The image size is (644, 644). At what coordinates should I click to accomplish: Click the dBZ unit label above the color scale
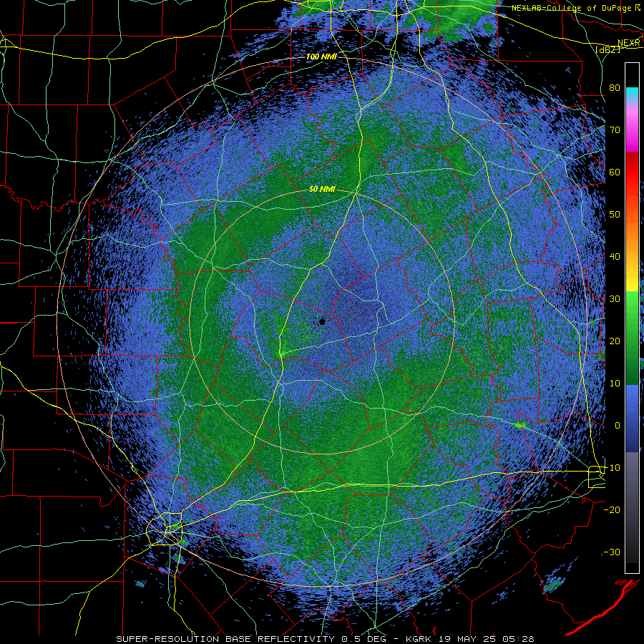(x=608, y=50)
